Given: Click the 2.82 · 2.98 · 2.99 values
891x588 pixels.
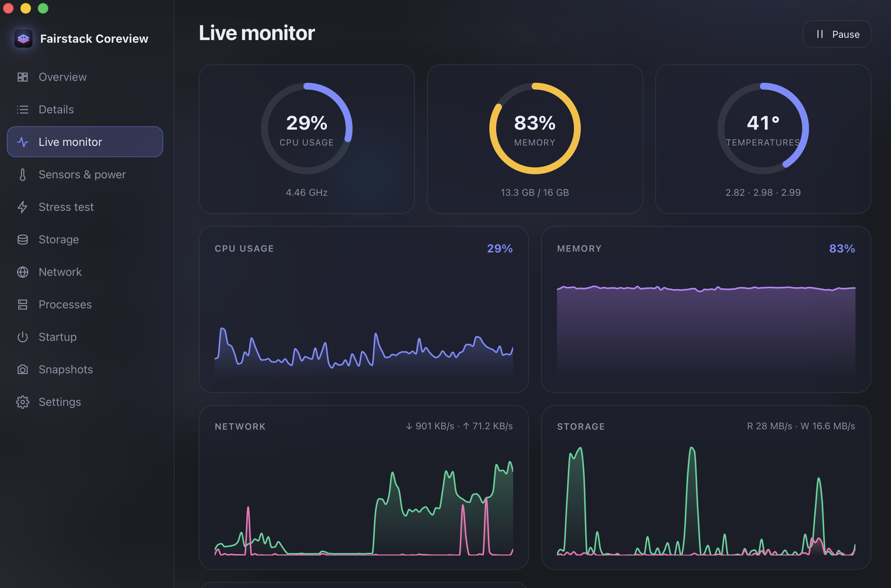Looking at the screenshot, I should 763,193.
